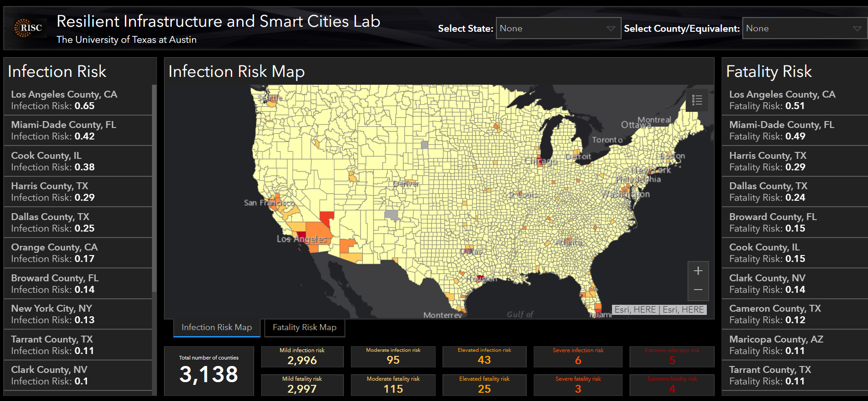Click the Mild infection risk count tile

click(302, 357)
